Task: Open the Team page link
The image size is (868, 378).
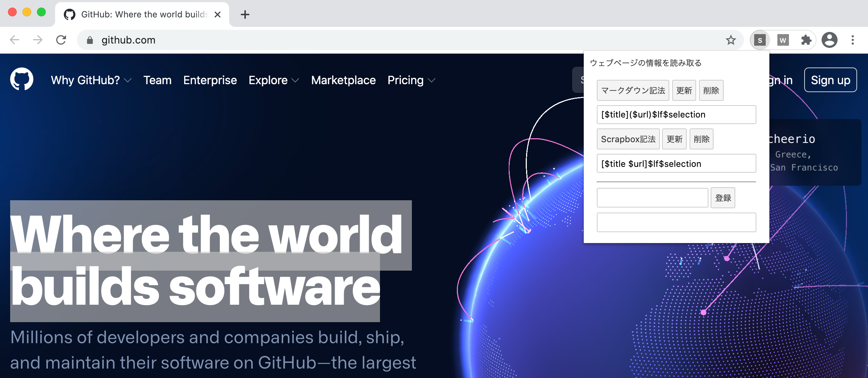Action: tap(157, 80)
